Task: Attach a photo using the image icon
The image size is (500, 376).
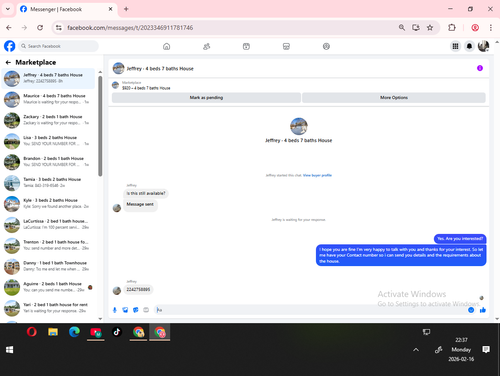Action: point(125,310)
